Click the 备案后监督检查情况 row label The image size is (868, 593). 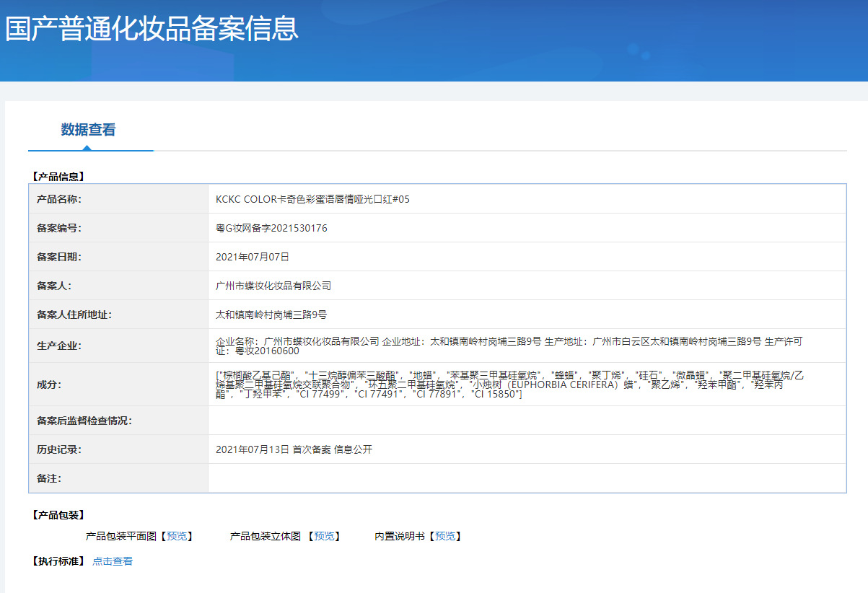[x=84, y=421]
